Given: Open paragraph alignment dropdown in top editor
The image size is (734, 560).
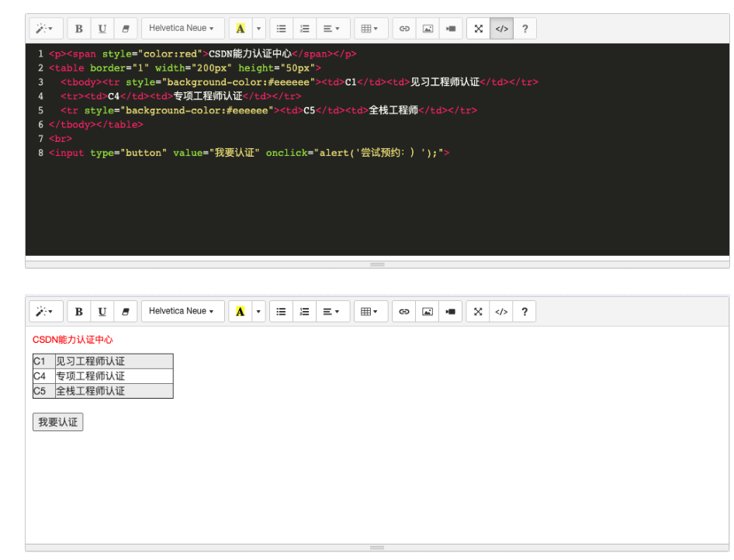Looking at the screenshot, I should 333,29.
